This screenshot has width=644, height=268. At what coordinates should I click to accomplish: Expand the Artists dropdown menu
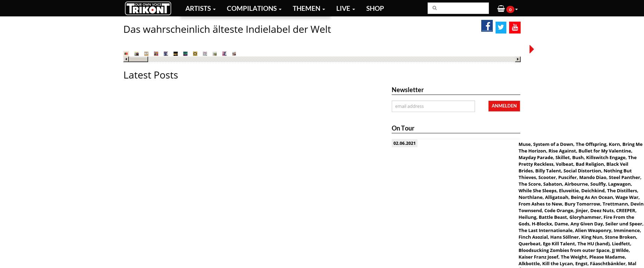[x=200, y=8]
